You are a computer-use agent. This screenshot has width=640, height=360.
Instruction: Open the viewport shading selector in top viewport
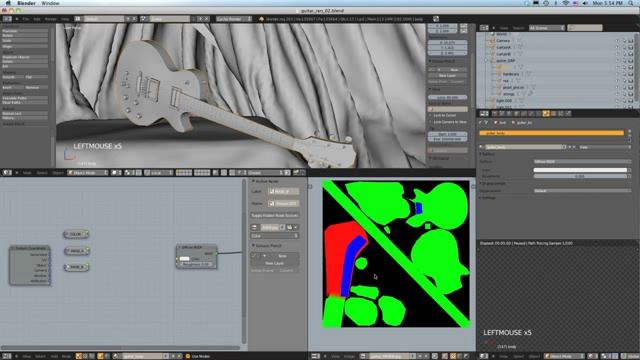coord(116,173)
